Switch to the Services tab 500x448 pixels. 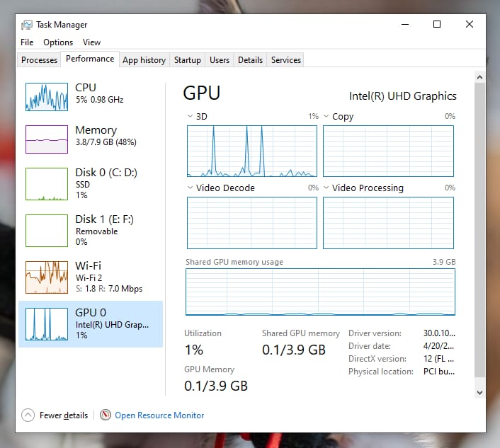tap(285, 60)
